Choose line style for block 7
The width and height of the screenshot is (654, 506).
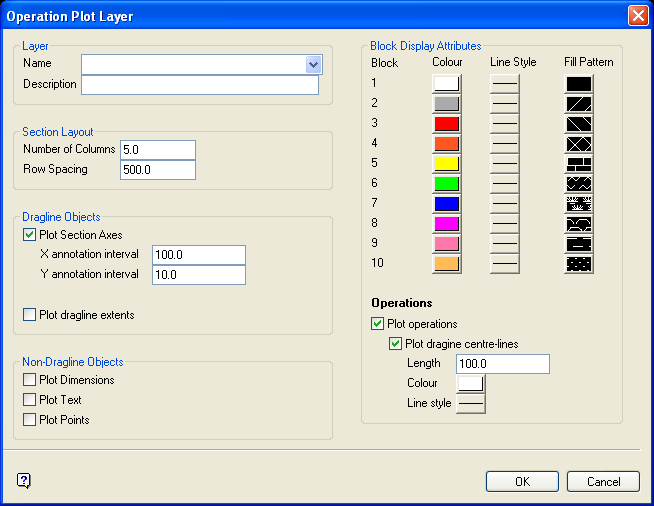tap(505, 204)
